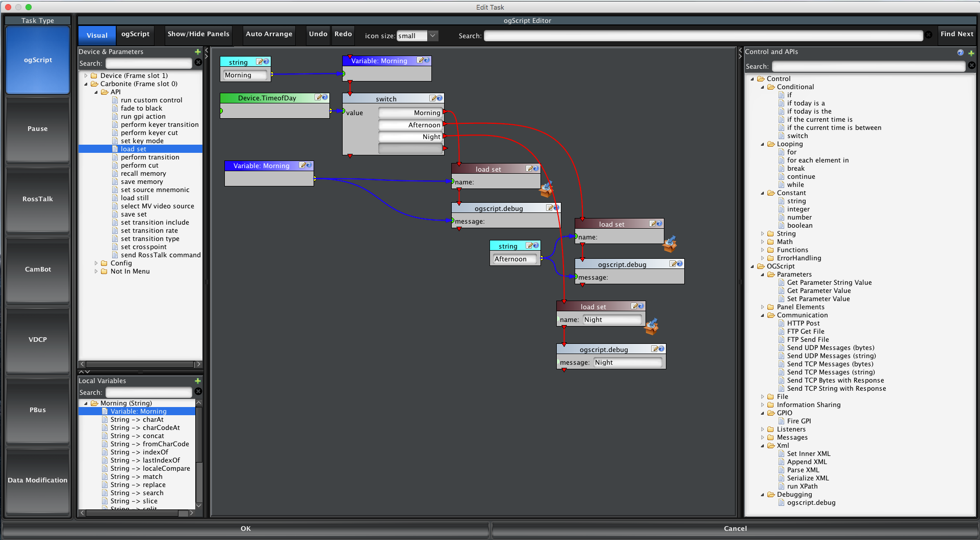Edit the ogscript.debug node with Night message

point(655,349)
